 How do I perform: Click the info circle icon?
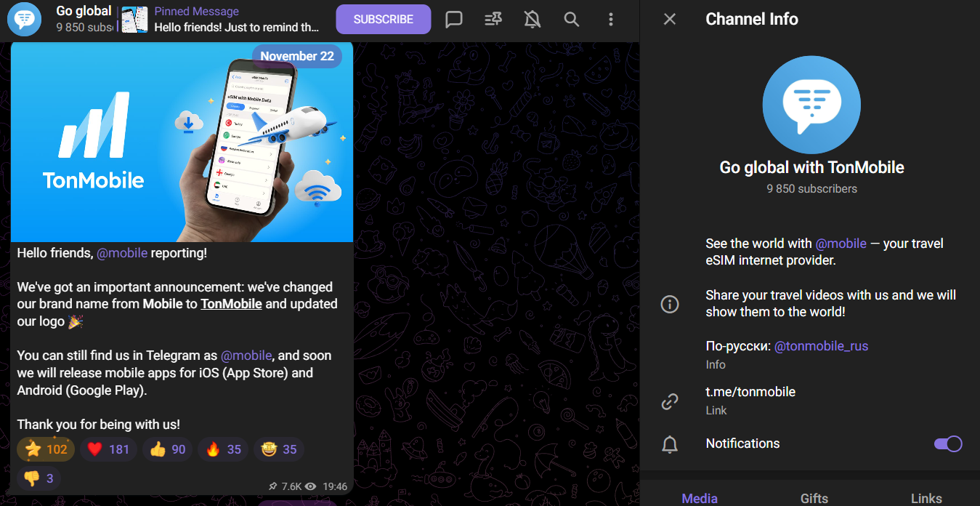click(x=670, y=304)
